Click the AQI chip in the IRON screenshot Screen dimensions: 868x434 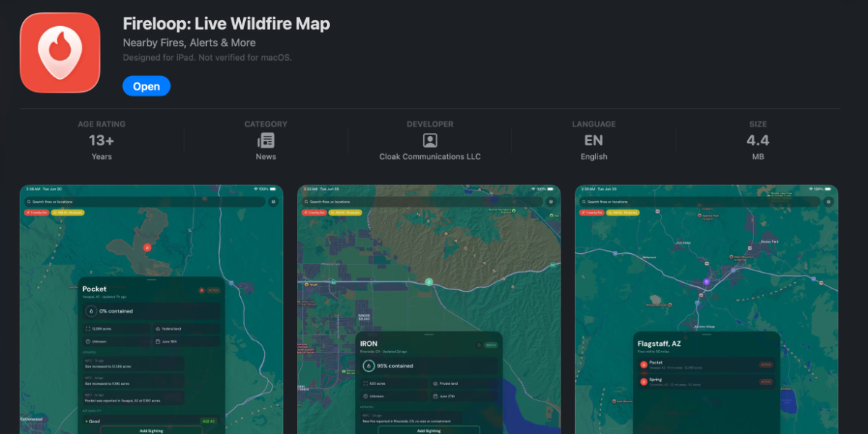pyautogui.click(x=346, y=213)
